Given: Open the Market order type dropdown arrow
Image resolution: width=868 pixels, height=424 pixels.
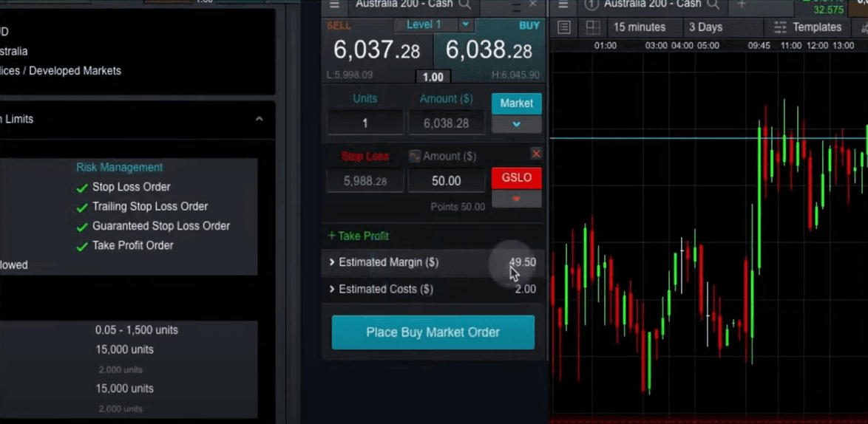Looking at the screenshot, I should pos(516,124).
